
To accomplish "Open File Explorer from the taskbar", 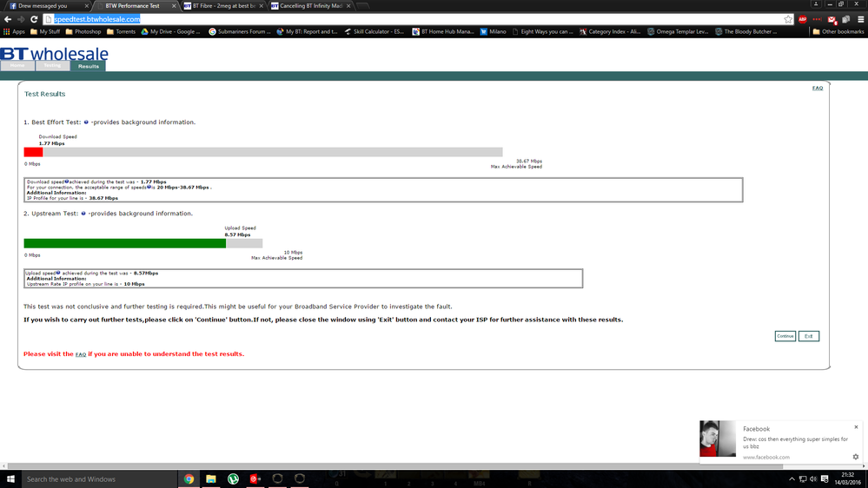I will click(x=211, y=479).
